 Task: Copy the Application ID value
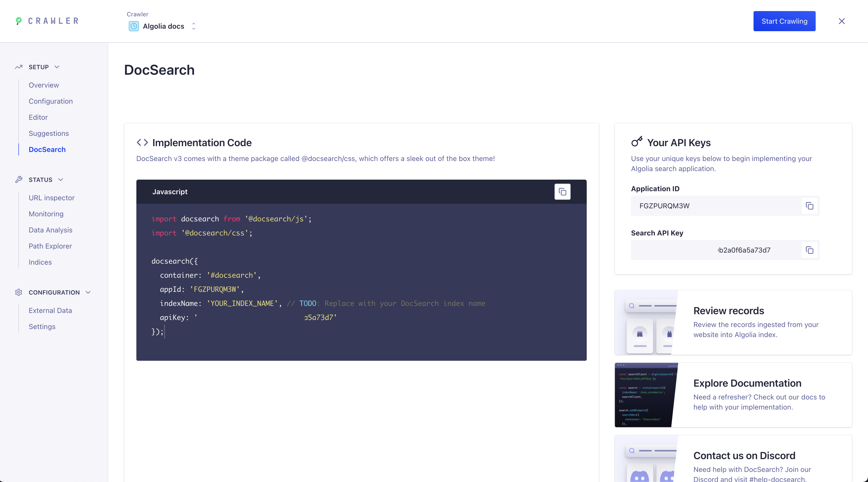point(810,206)
